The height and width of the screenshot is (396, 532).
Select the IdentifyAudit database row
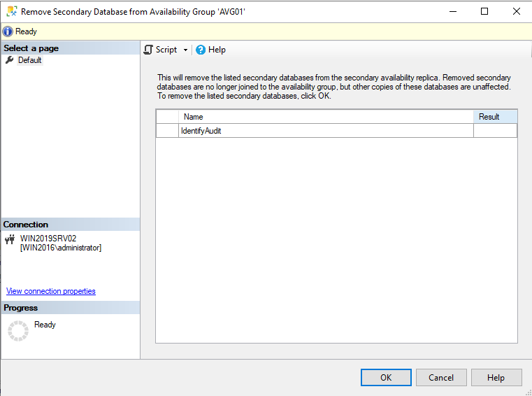pos(336,131)
